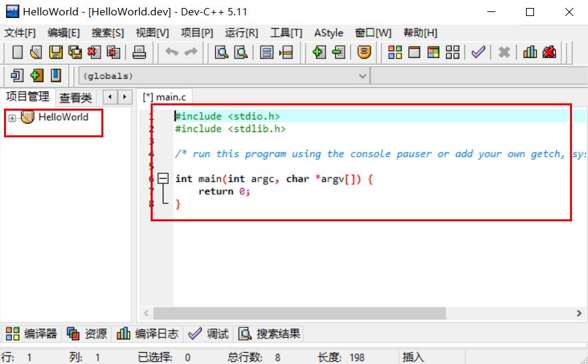
Task: Click the Rebuild All gray squares icon
Action: 453,52
